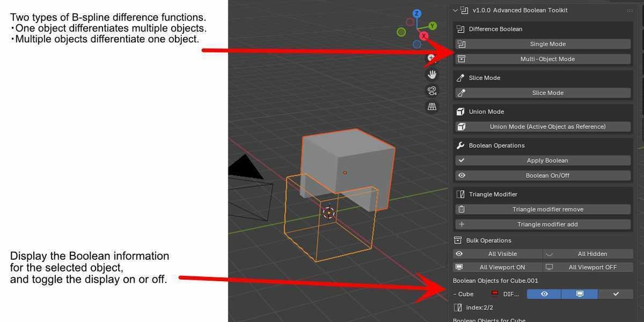The width and height of the screenshot is (644, 322).
Task: Click Single Mode difference button
Action: 543,44
